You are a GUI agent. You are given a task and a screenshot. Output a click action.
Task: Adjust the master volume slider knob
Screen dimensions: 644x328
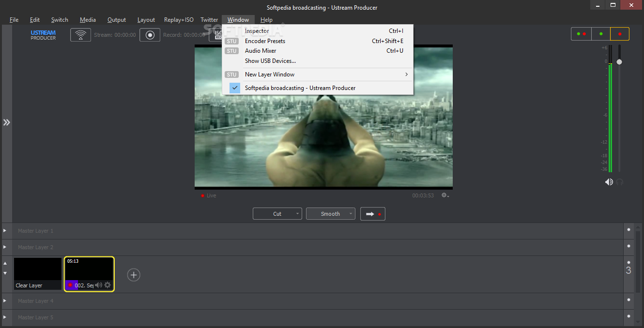[x=619, y=62]
